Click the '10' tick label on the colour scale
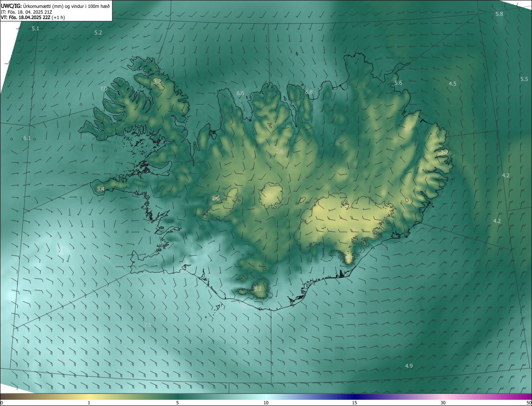The image size is (532, 406). pyautogui.click(x=266, y=403)
